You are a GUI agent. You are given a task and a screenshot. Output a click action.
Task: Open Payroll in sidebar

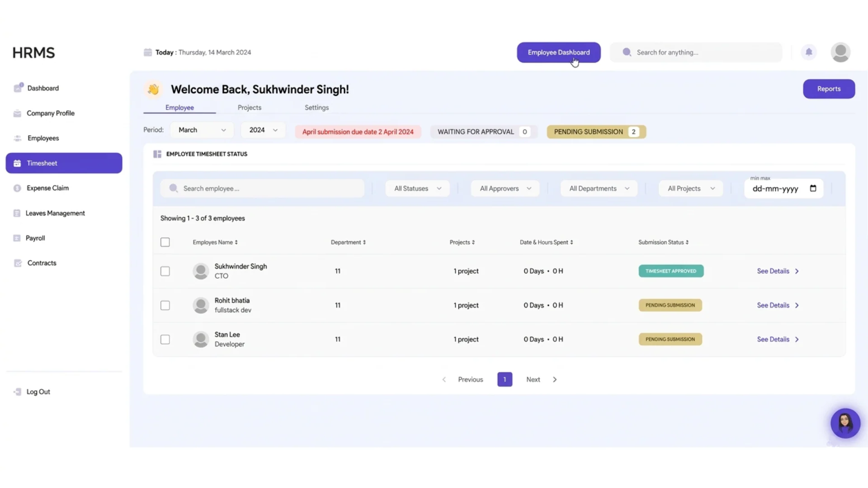point(64,238)
